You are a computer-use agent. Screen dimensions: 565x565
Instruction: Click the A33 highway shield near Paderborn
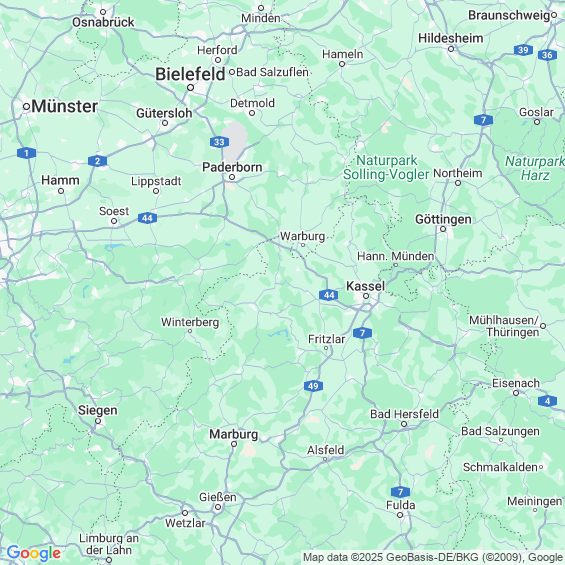coord(219,142)
